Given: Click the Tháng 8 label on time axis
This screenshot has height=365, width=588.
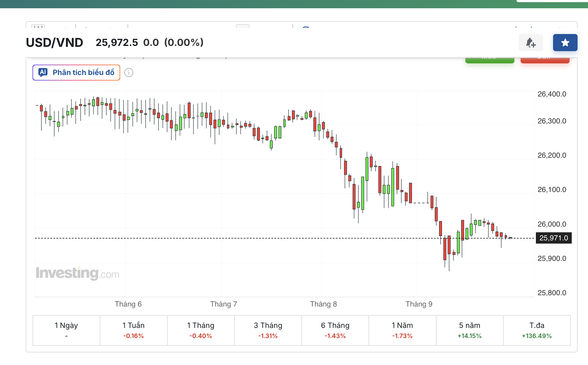Looking at the screenshot, I should [x=323, y=304].
